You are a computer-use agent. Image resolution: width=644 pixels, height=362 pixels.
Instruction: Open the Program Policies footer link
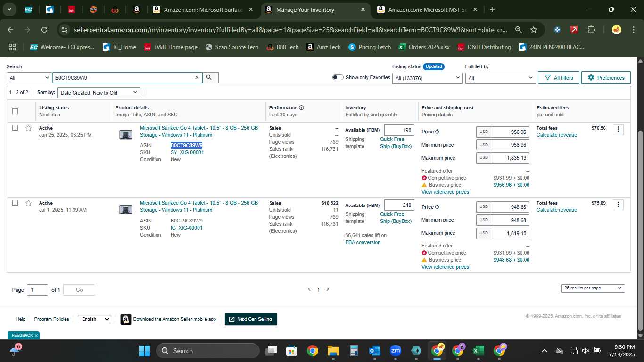click(51, 319)
